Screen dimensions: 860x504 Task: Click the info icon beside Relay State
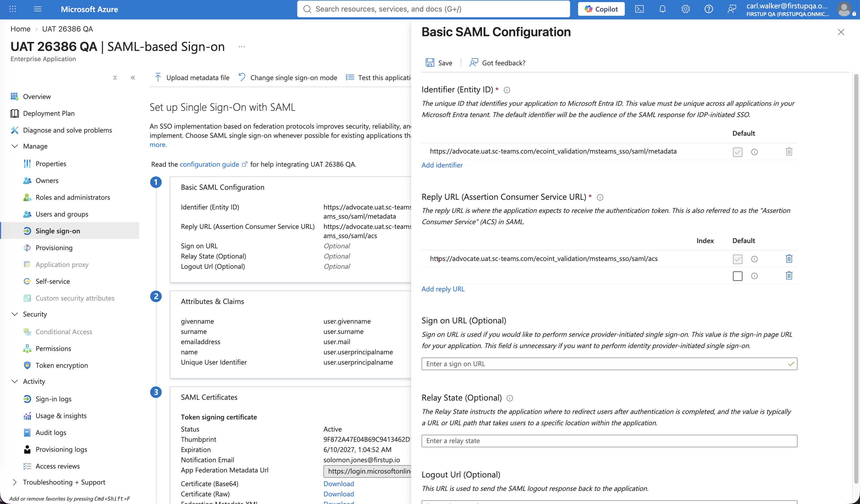tap(510, 398)
